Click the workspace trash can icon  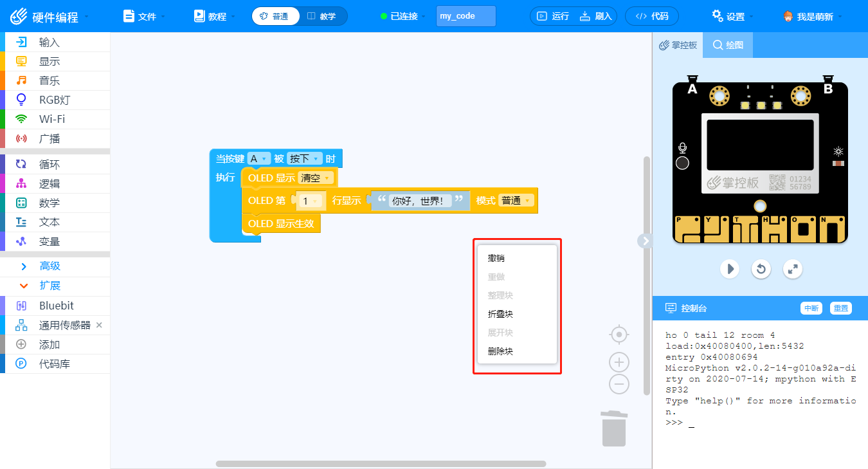[x=614, y=428]
